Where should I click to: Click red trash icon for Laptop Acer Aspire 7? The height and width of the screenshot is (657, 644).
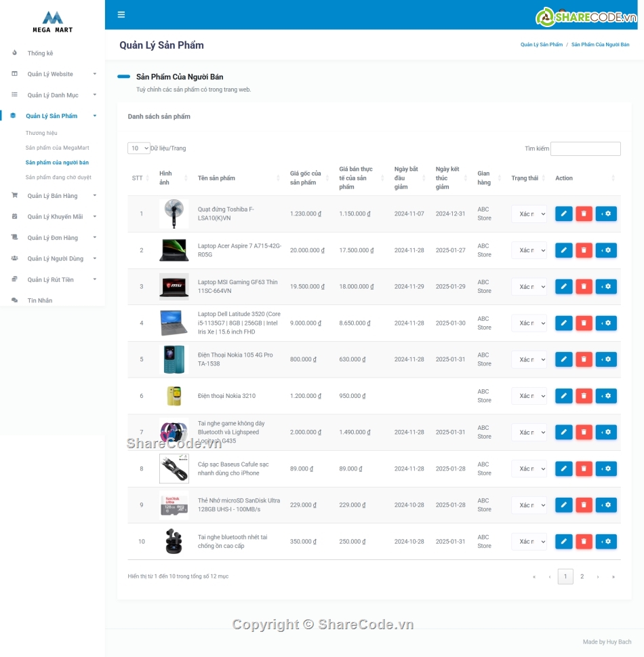(x=584, y=250)
